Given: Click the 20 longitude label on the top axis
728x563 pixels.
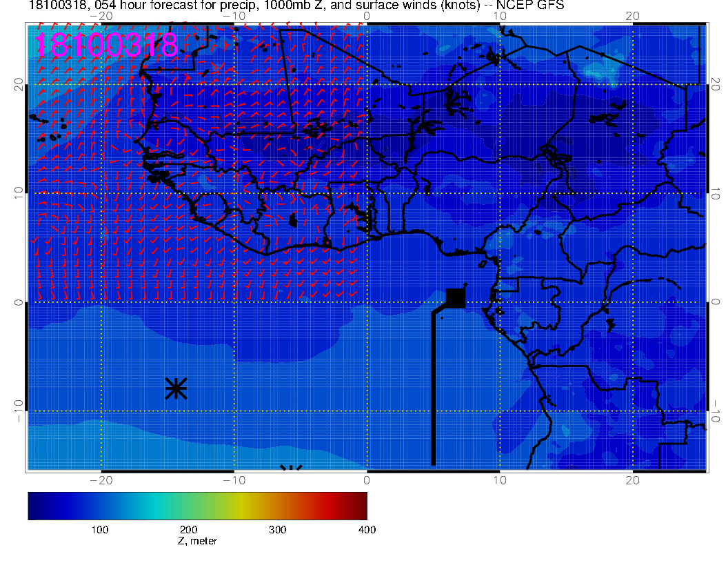Looking at the screenshot, I should click(x=633, y=16).
